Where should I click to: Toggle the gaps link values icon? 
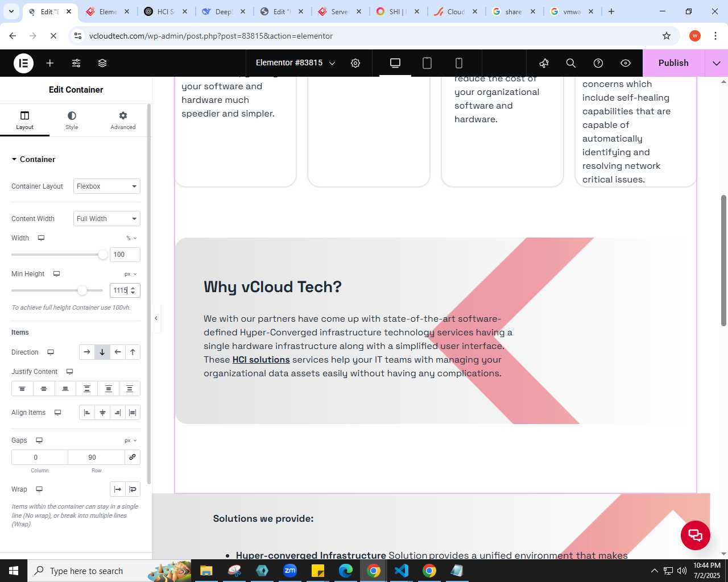click(x=133, y=457)
